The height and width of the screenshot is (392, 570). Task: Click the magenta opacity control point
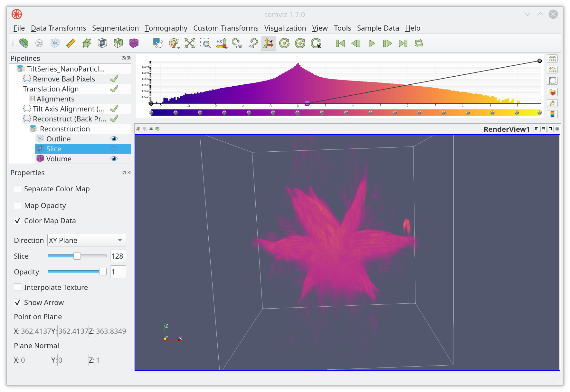(x=307, y=103)
